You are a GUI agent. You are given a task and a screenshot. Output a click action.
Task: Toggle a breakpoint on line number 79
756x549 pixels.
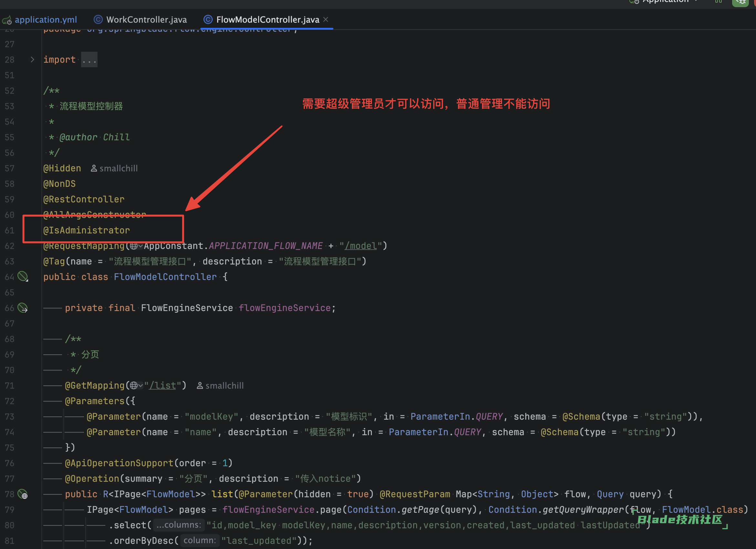[10, 510]
